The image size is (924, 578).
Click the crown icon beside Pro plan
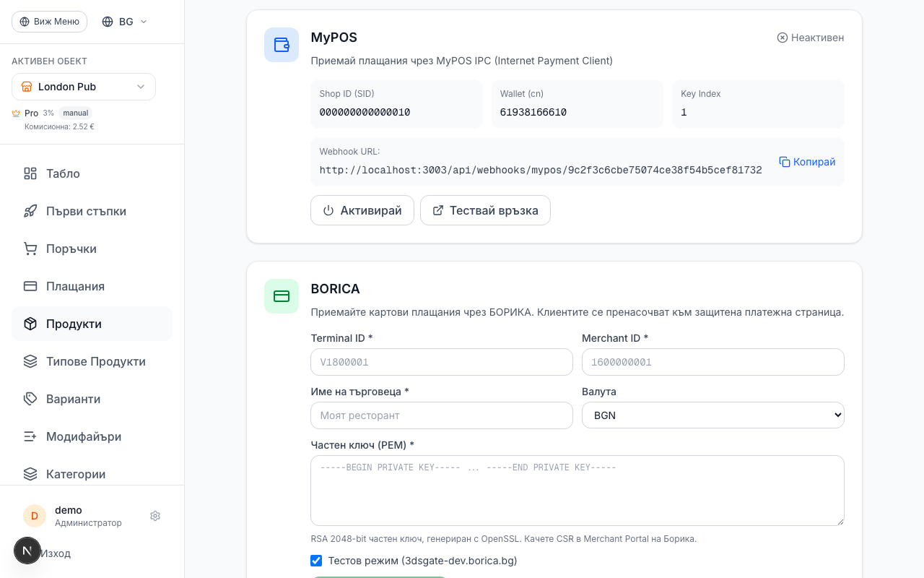tap(16, 113)
